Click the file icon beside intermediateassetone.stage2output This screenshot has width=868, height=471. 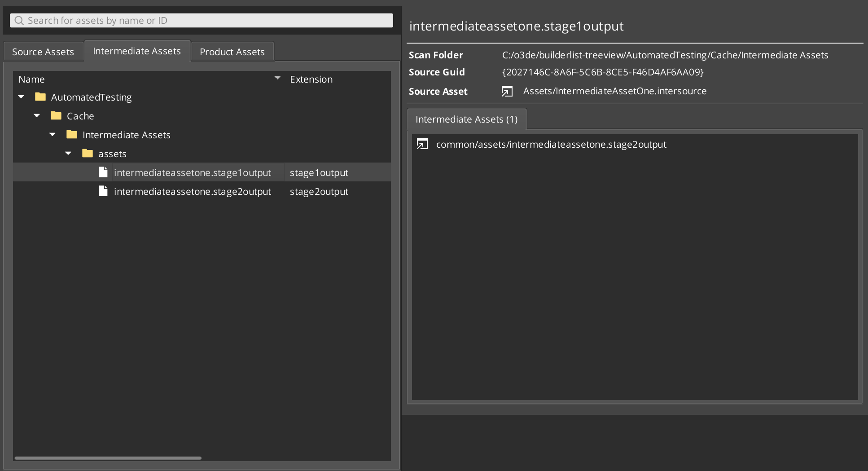click(x=103, y=191)
